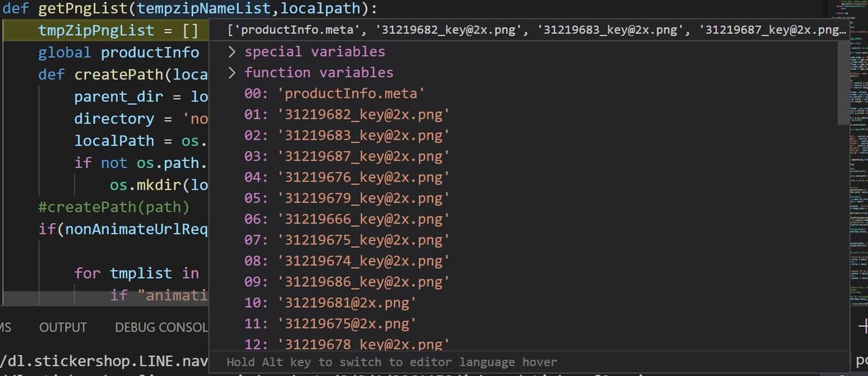Click the global productInfo line

[x=118, y=53]
